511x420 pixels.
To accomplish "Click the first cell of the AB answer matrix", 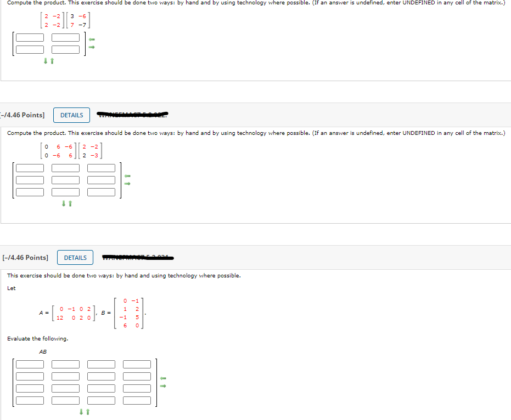I will coord(31,364).
